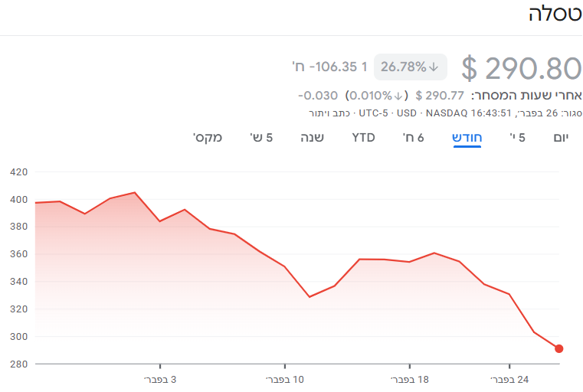Select the 5 ש' five-year tab
583x392 pixels.
(262, 138)
